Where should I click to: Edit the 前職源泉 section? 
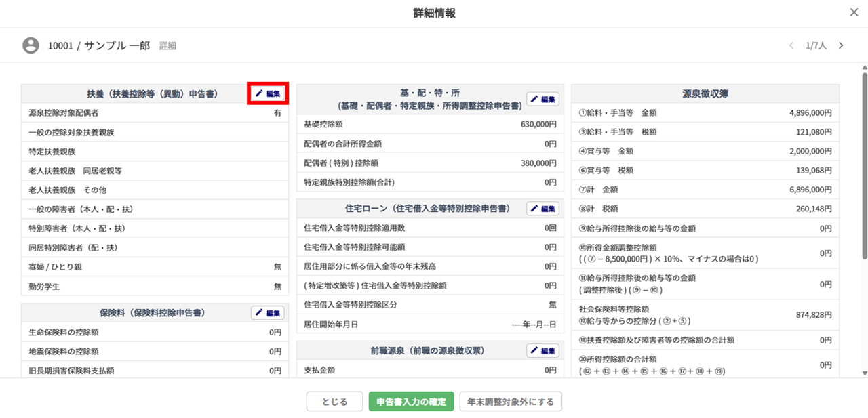point(542,351)
